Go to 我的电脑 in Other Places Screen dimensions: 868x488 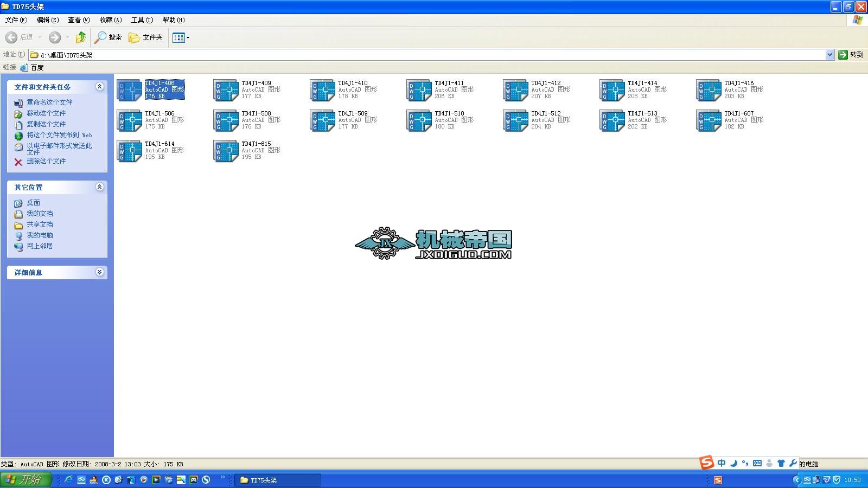pyautogui.click(x=40, y=235)
